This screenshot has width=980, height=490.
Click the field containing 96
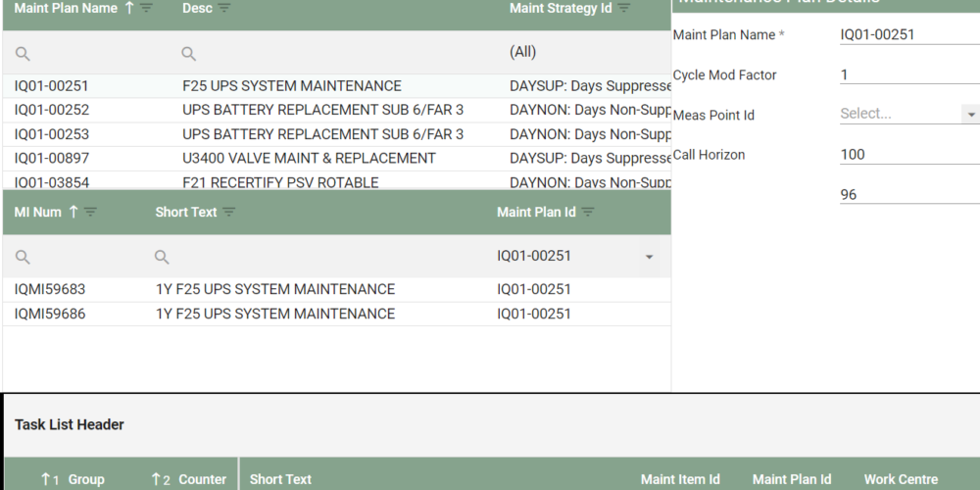(x=909, y=194)
